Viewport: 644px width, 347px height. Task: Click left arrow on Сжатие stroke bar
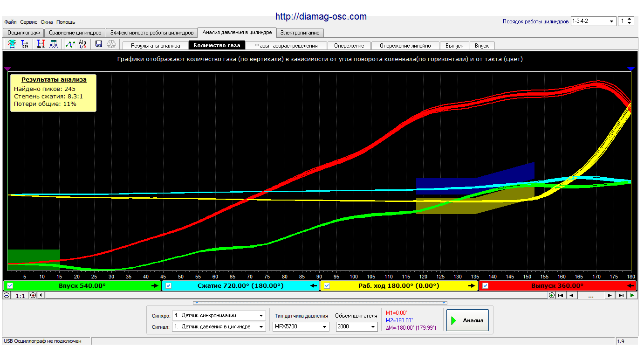pos(314,286)
